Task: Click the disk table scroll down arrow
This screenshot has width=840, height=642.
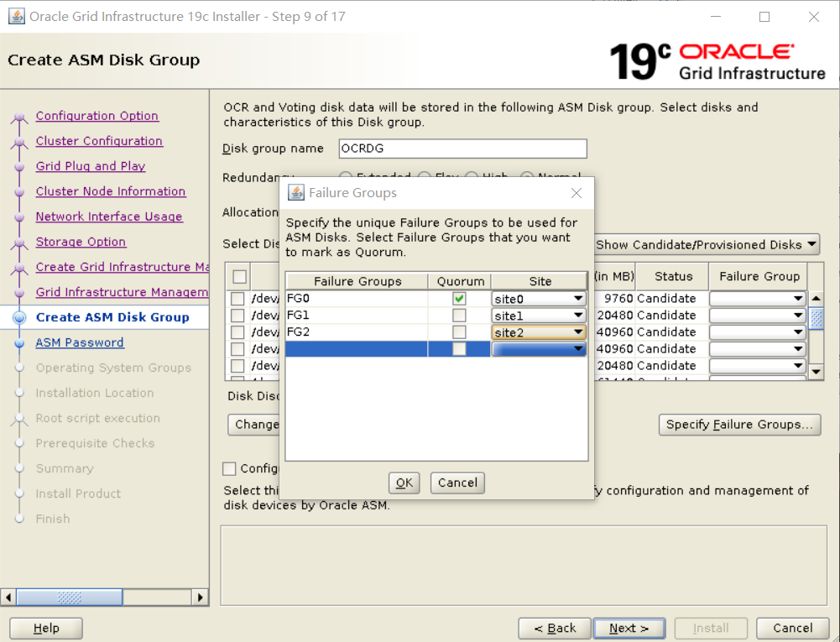Action: coord(816,372)
